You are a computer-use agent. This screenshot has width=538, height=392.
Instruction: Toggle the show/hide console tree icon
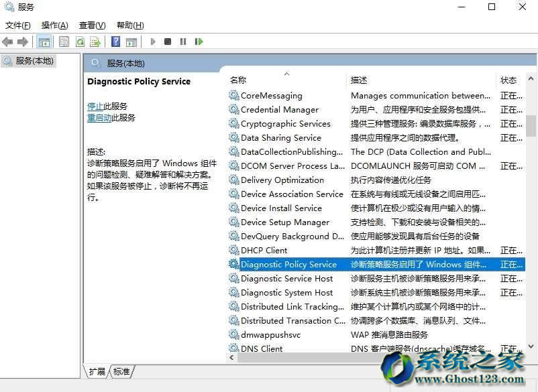[x=44, y=42]
